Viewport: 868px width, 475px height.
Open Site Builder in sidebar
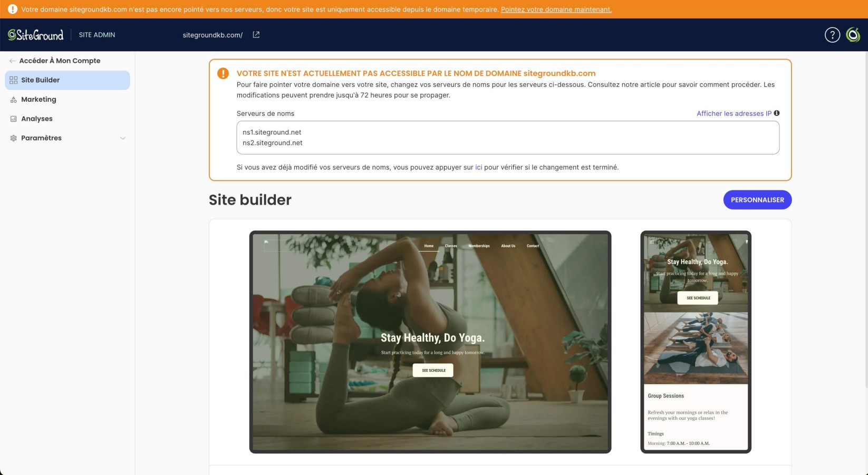click(67, 80)
